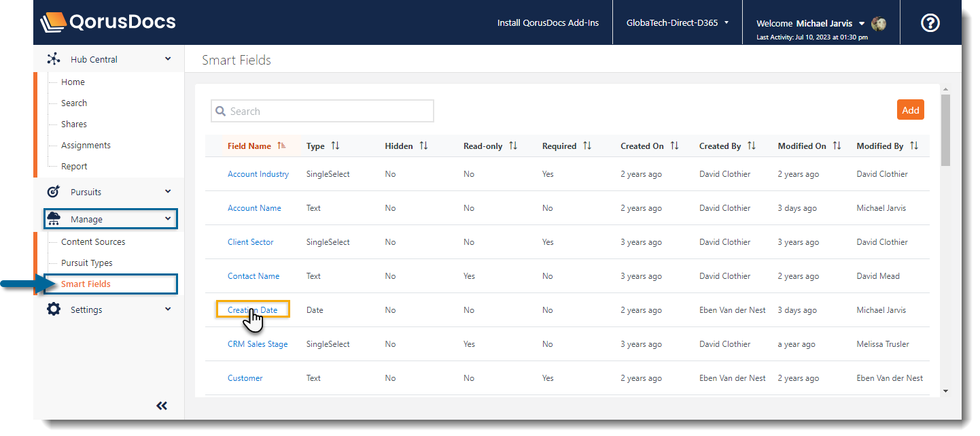This screenshot has height=436, width=980.
Task: Open the GlobaTech-Direct-D365 dropdown
Action: click(x=676, y=22)
